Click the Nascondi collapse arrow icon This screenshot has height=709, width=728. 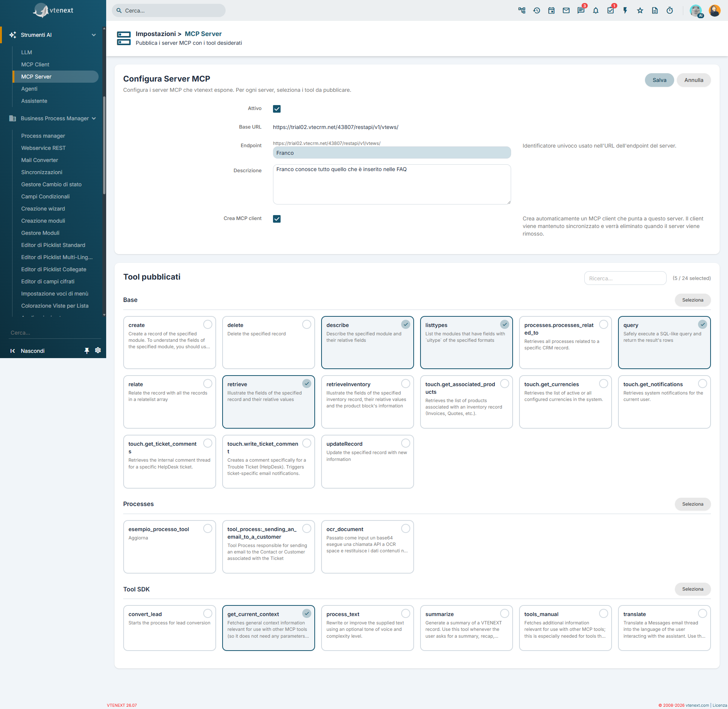[13, 351]
